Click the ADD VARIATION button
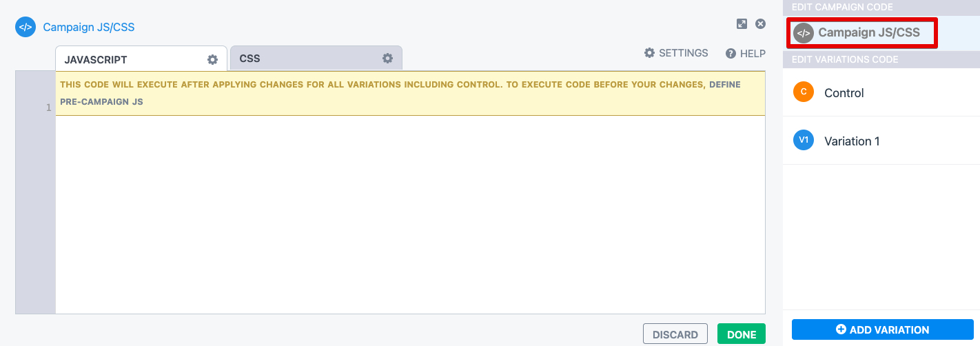Screen dimensions: 980x346 882,329
